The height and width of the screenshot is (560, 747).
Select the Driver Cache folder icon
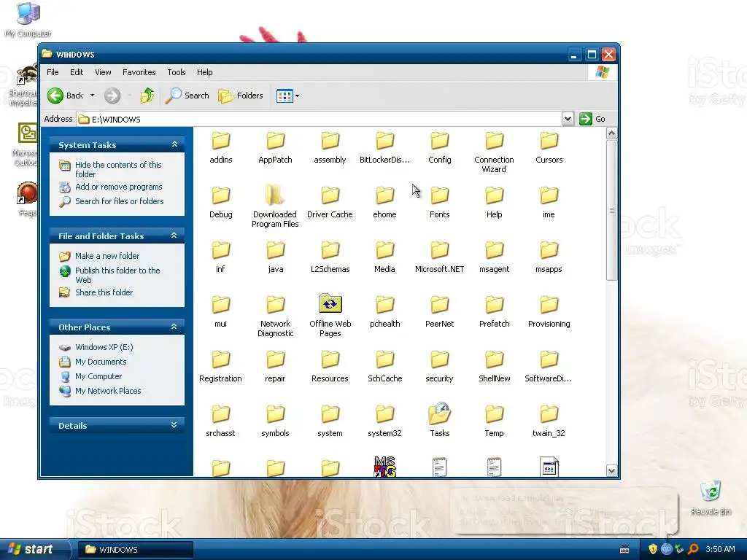click(330, 195)
